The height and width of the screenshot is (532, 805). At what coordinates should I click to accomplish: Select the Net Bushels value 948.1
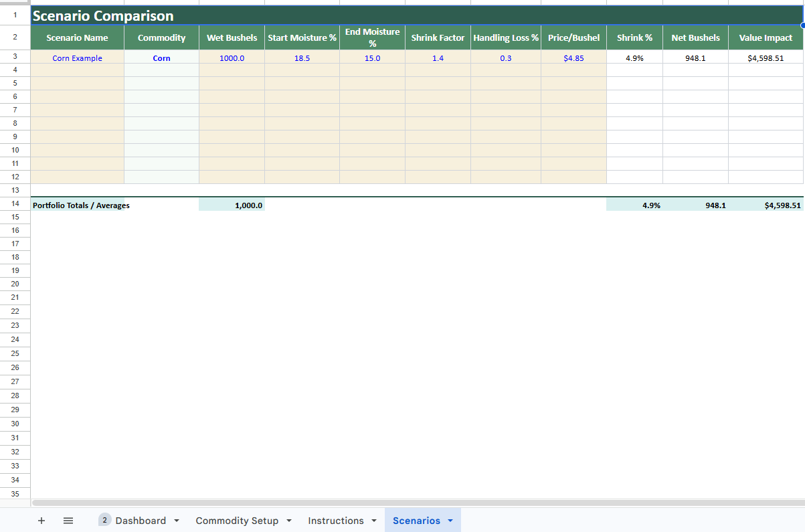695,58
